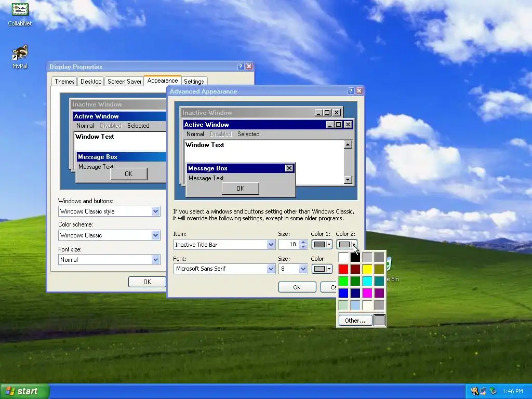This screenshot has height=399, width=532.
Task: Select the bright blue palette swatch
Action: click(x=343, y=293)
